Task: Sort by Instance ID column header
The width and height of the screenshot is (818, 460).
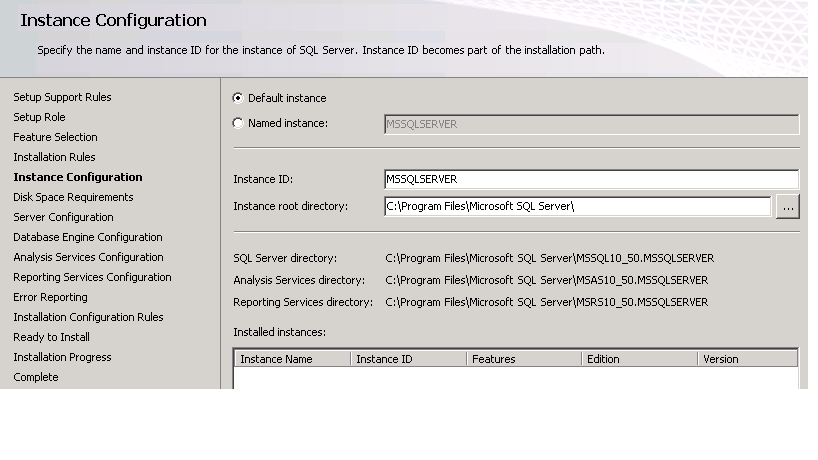Action: coord(408,359)
